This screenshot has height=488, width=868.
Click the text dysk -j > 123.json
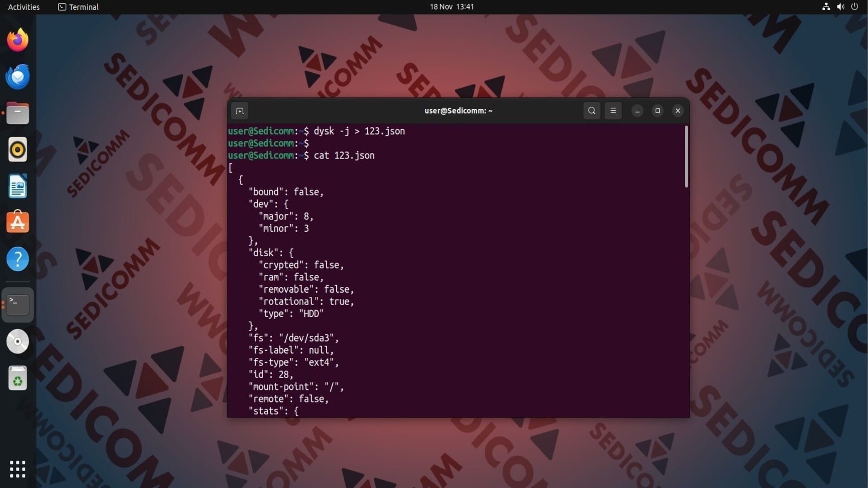tap(359, 131)
